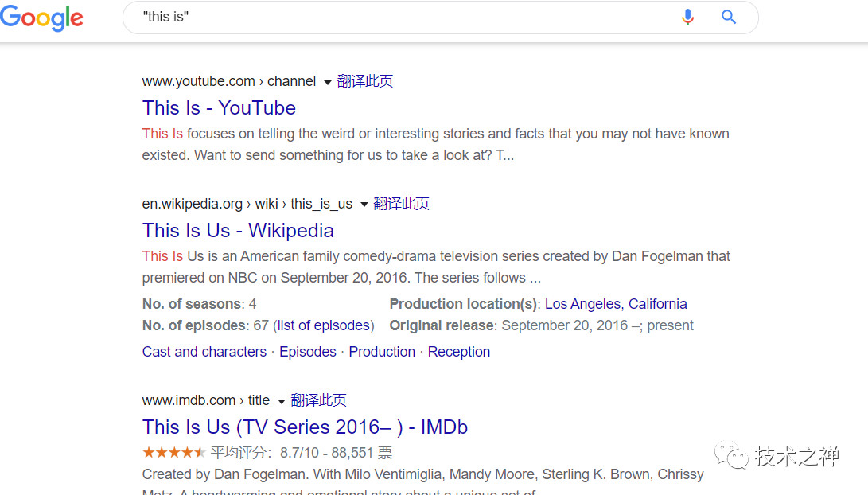Screen dimensions: 868x495
Task: Open the "This Is - YouTube" result
Action: click(x=219, y=108)
